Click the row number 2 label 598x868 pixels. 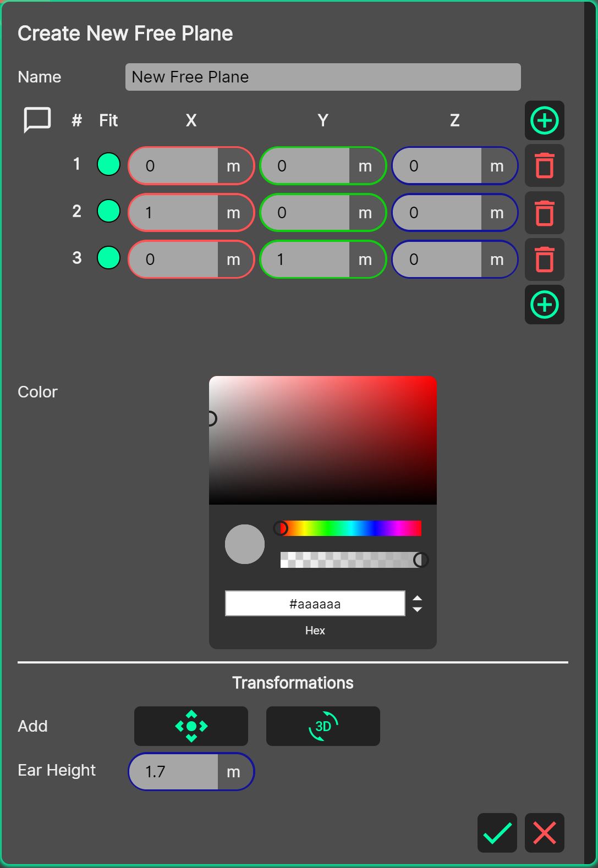point(77,211)
